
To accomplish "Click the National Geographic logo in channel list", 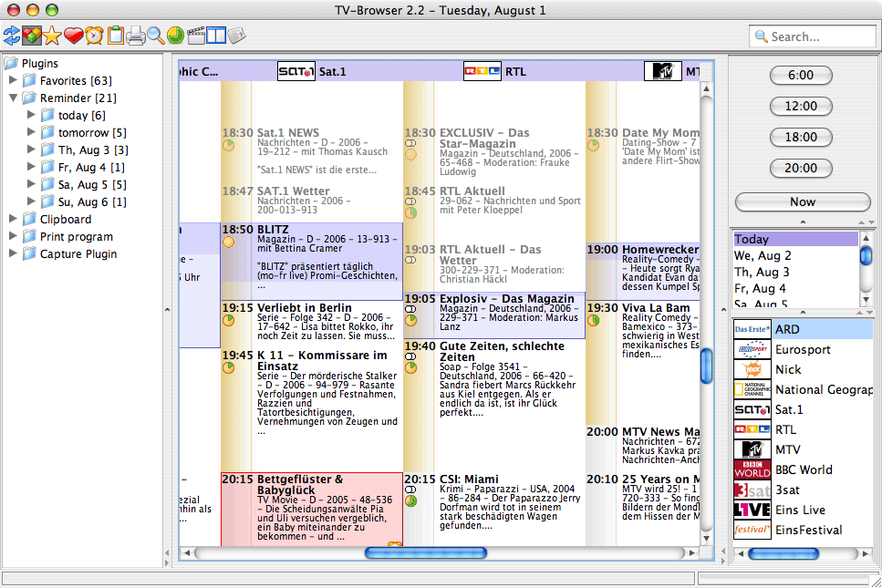I will click(x=752, y=389).
